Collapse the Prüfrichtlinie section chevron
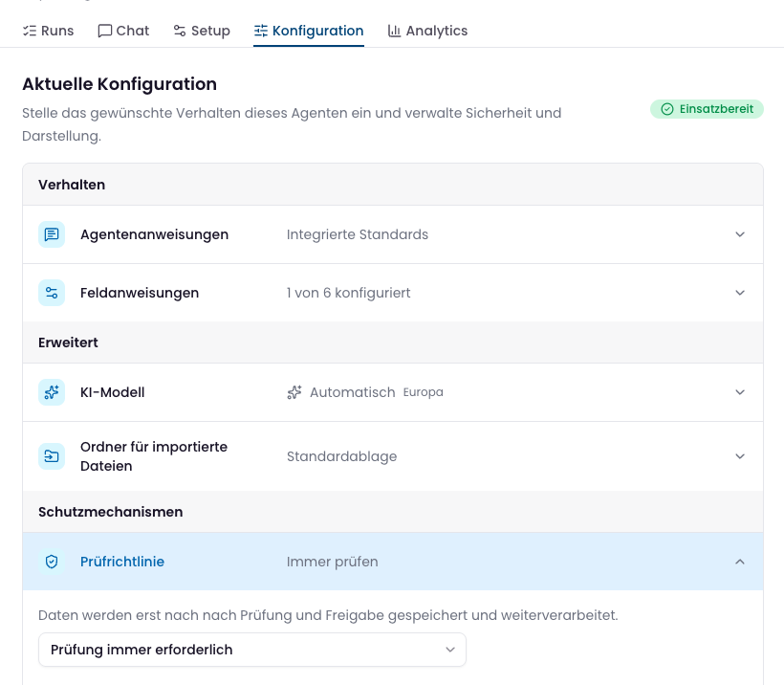Screen dimensions: 784x685 [x=740, y=562]
